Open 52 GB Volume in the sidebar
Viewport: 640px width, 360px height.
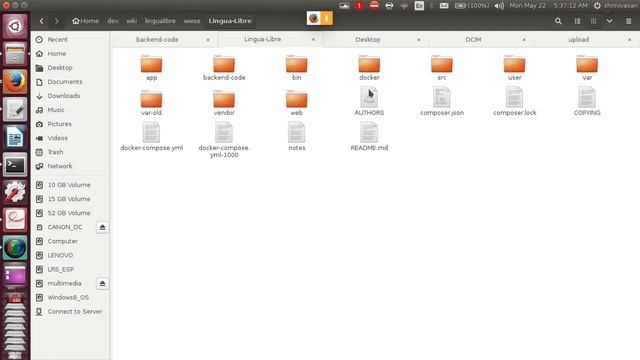[x=70, y=213]
